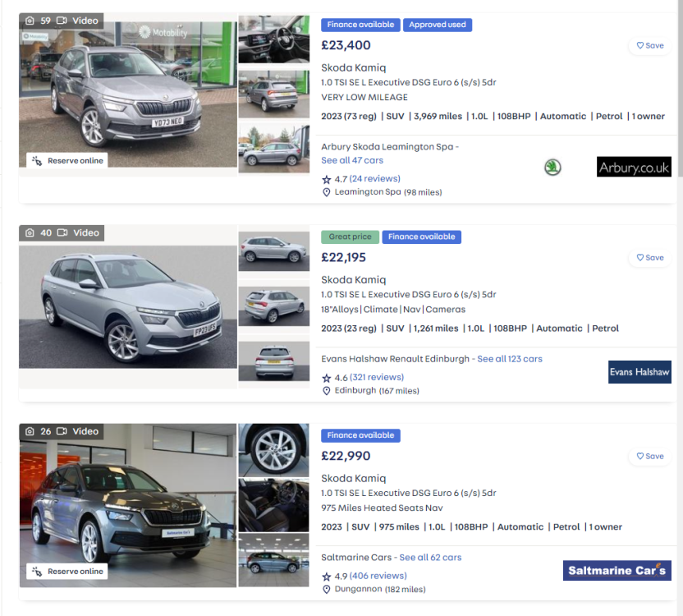Screen dimensions: 683x616
Task: Save the £23,400 Skoda Kamiq listing
Action: pos(650,45)
